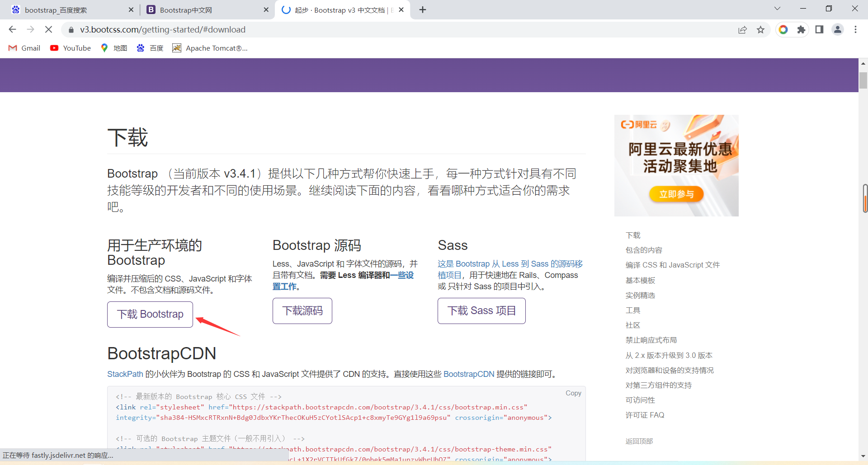Open the user profile avatar
Viewport: 868px width, 465px height.
point(837,29)
